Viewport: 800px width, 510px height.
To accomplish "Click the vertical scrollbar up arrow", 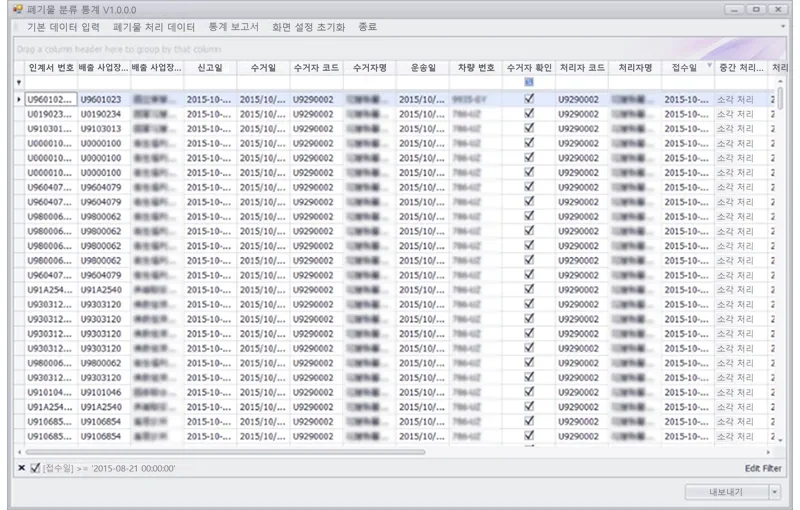I will pos(780,82).
